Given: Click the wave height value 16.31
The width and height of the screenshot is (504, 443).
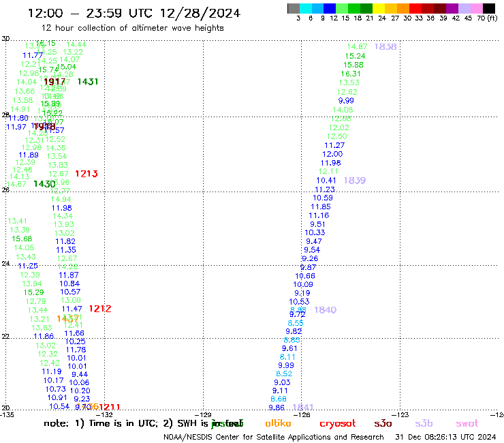Looking at the screenshot, I should click(351, 74).
